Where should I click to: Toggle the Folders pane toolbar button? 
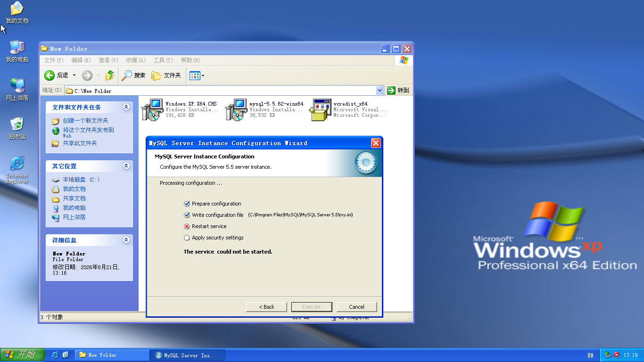coord(166,75)
